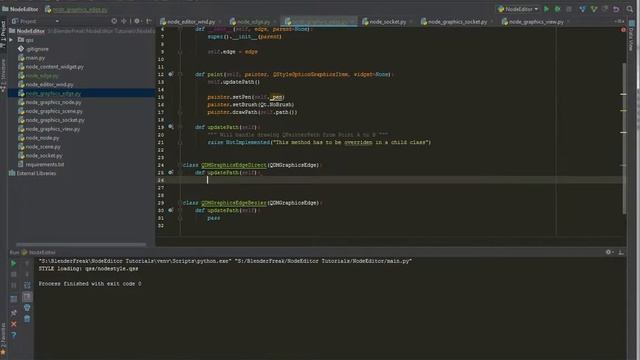The image size is (640, 360).
Task: Open the Project panel settings gear
Action: 137,21
